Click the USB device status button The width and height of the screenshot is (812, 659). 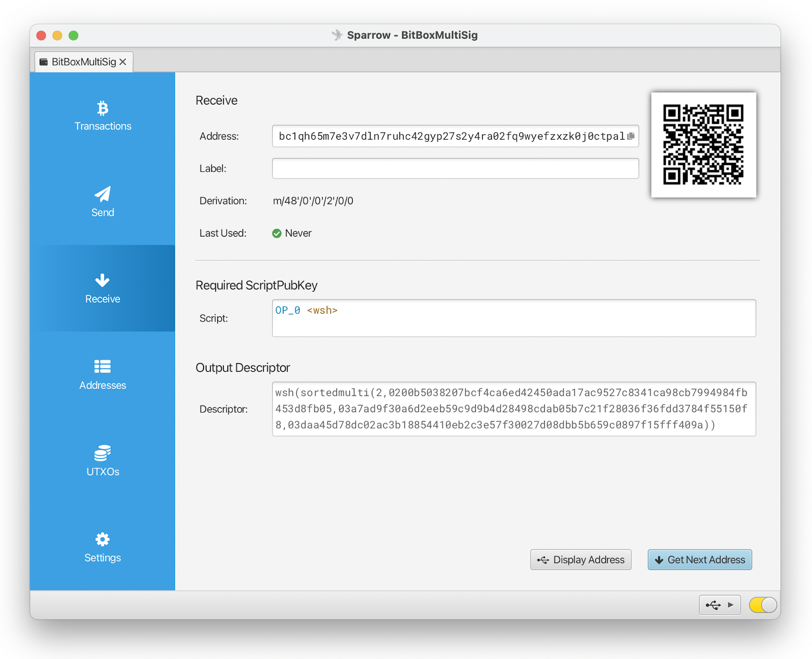click(x=720, y=605)
